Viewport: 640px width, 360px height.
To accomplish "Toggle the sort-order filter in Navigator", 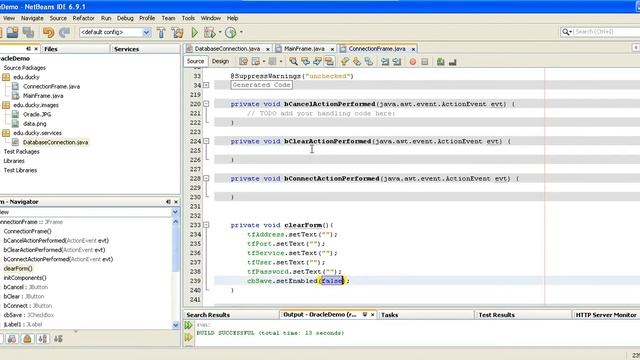I will 58,339.
